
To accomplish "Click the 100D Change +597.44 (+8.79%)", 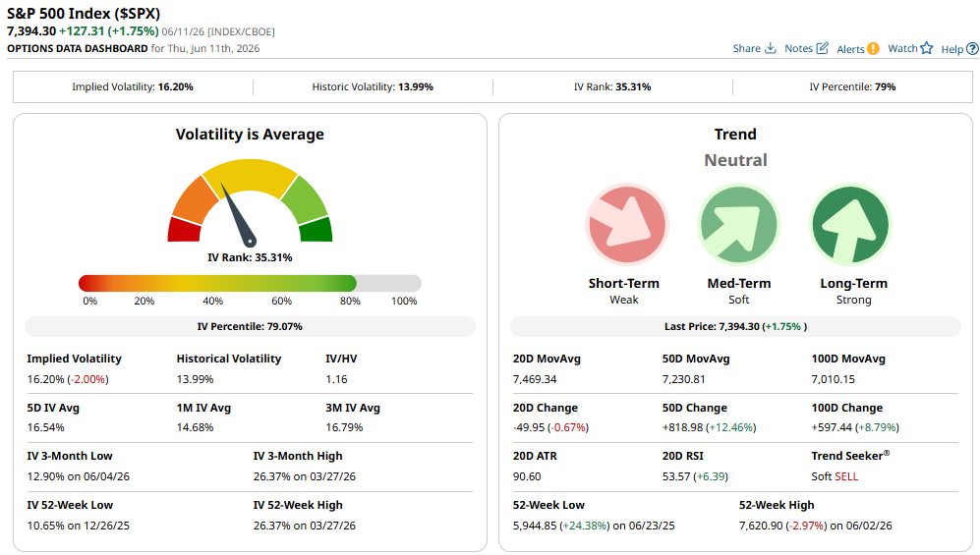I will point(855,427).
